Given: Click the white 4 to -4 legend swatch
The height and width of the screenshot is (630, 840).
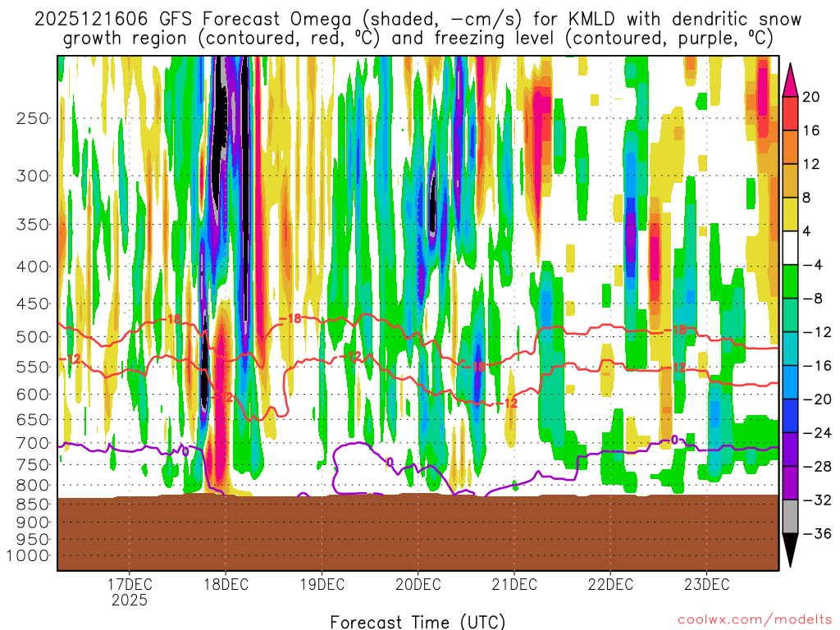Looking at the screenshot, I should coord(790,248).
